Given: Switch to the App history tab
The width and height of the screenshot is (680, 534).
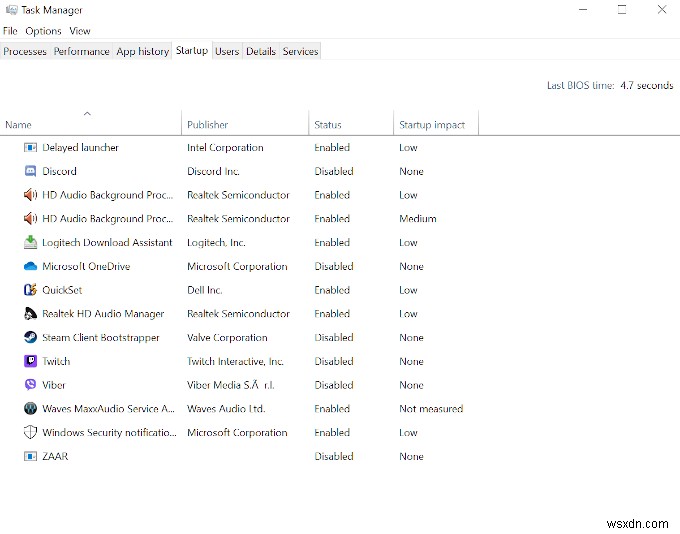Looking at the screenshot, I should pyautogui.click(x=142, y=51).
